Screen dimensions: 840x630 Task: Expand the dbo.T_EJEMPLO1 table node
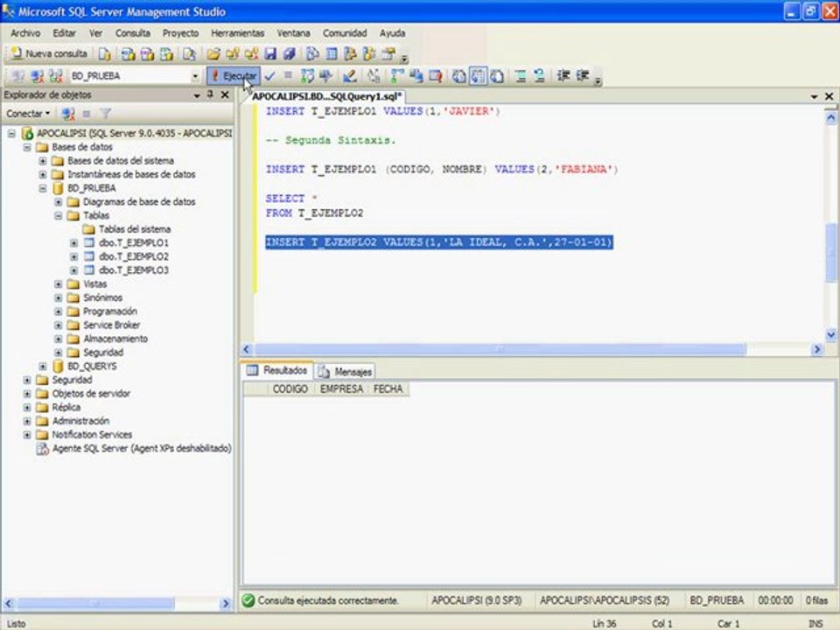point(73,242)
